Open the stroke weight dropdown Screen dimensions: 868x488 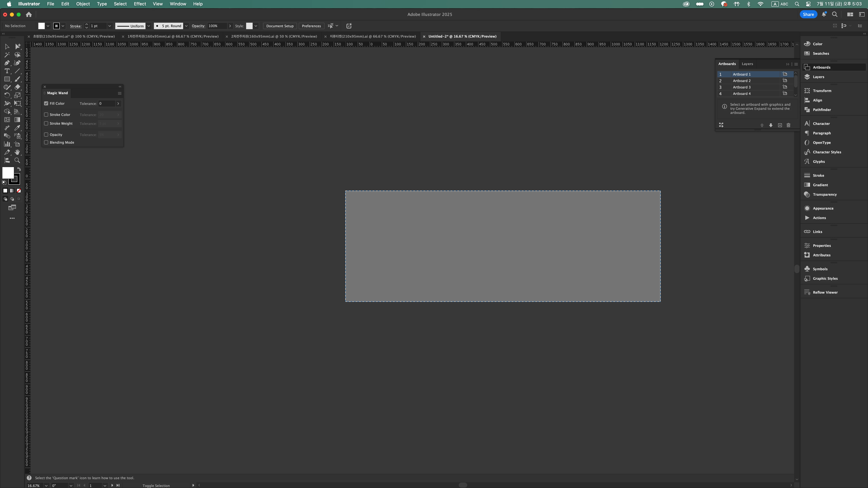click(x=110, y=26)
